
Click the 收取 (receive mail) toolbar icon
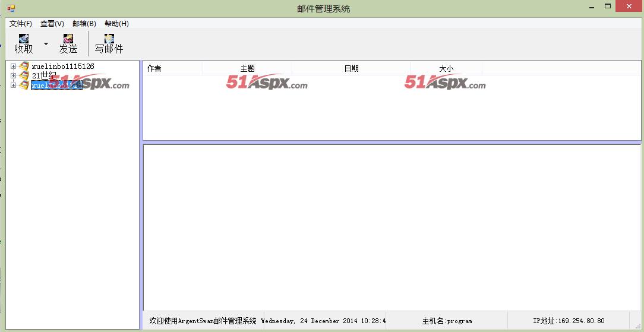coord(24,38)
